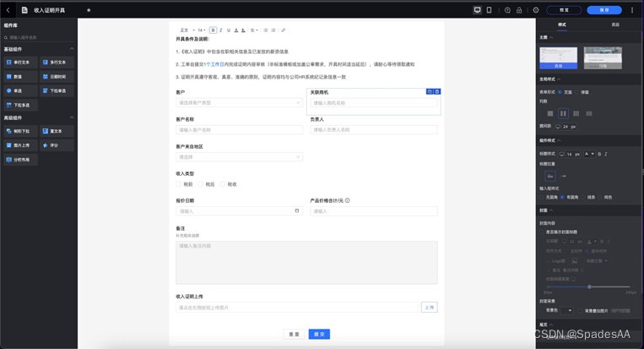Collapse the 全局样式 section
The width and height of the screenshot is (644, 349).
click(559, 79)
